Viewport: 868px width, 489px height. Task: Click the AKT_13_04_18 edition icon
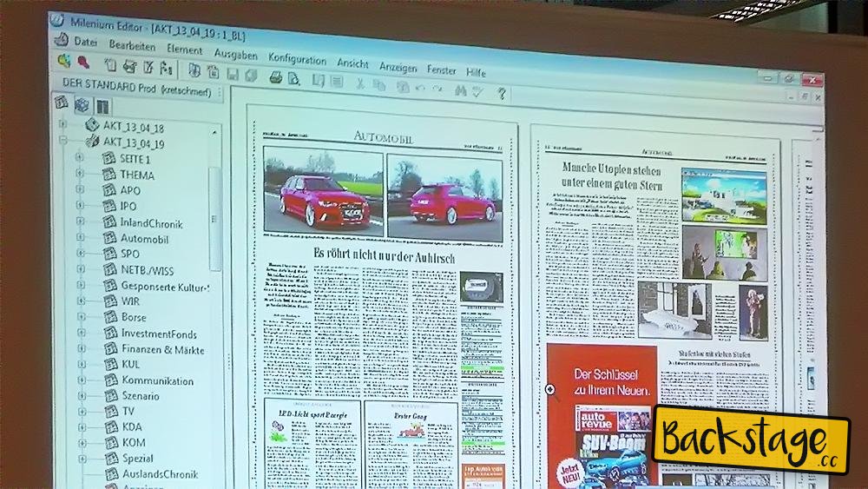92,124
